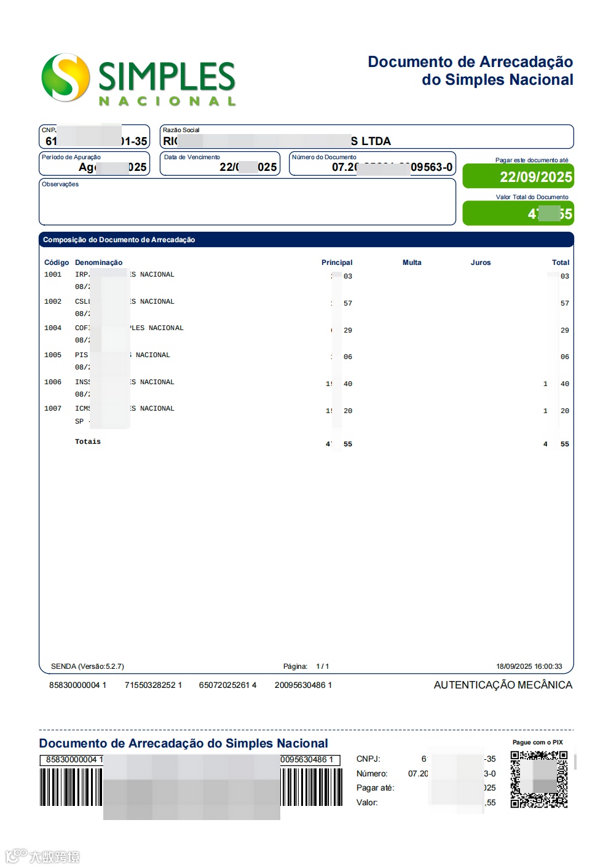Click the 'Número:' label in the bottom stub
Screen dimensions: 611x868
click(x=372, y=774)
